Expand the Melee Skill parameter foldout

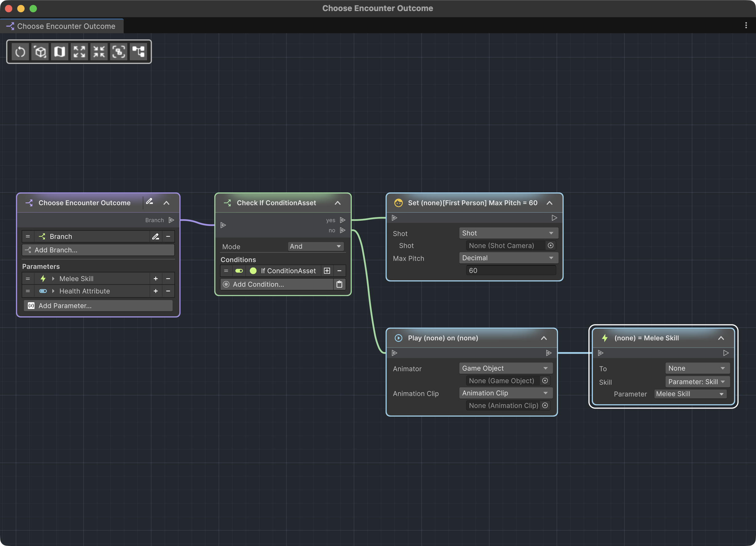tap(53, 279)
